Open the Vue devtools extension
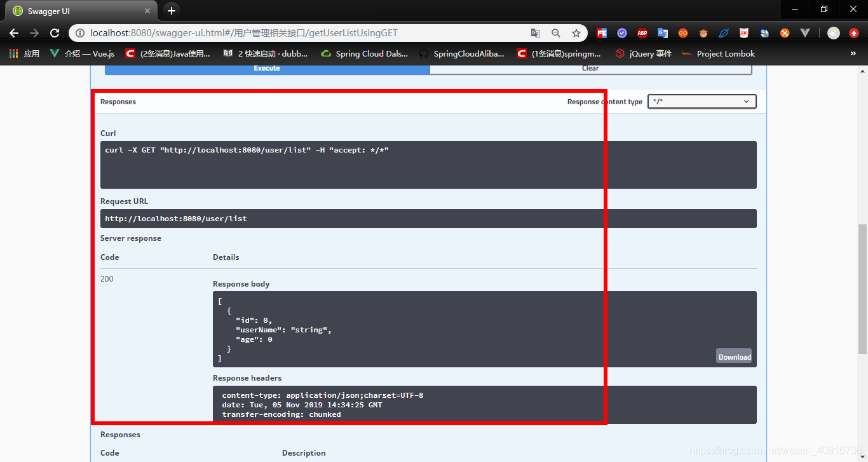The image size is (868, 462). (x=805, y=33)
